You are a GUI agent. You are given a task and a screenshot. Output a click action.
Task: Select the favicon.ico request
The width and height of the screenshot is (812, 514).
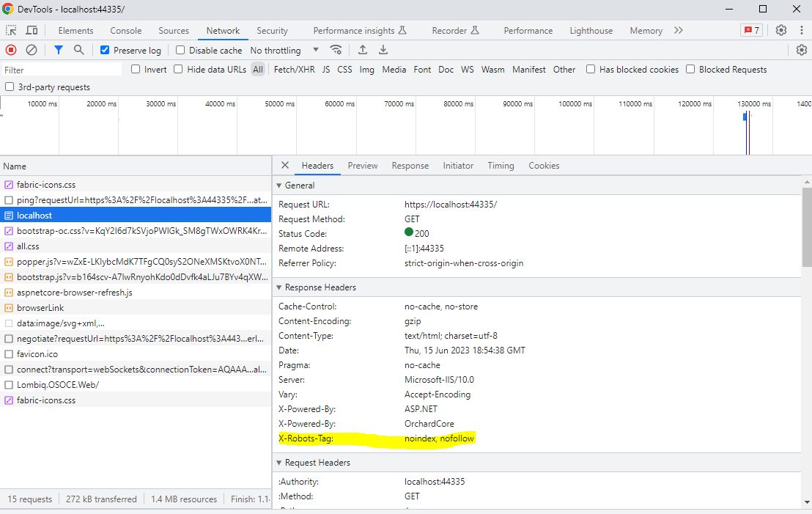pyautogui.click(x=136, y=354)
